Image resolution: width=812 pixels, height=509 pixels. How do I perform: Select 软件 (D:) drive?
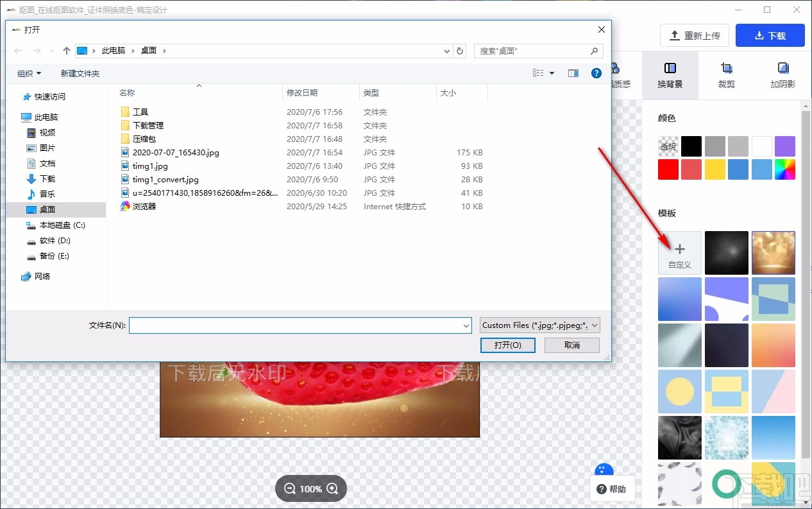tap(55, 240)
